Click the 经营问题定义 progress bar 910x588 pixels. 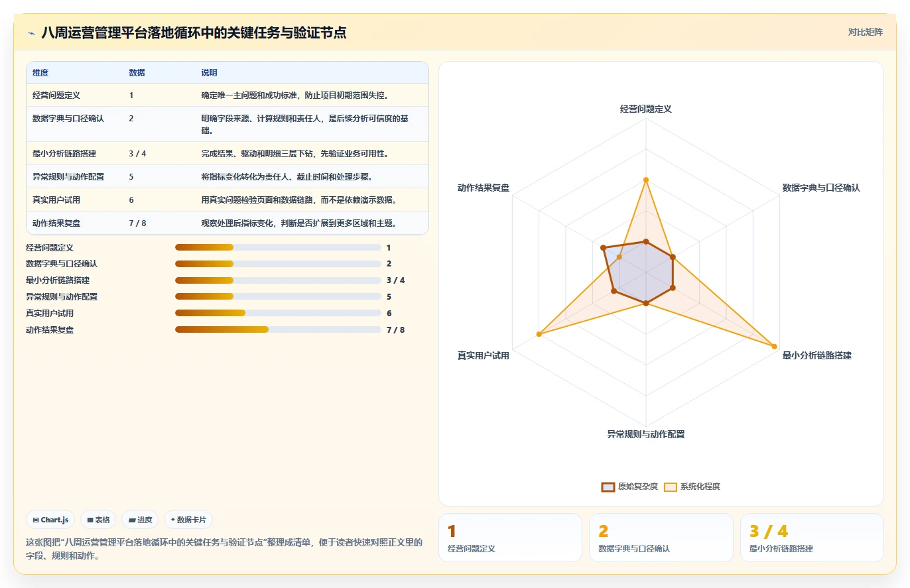[x=278, y=247]
